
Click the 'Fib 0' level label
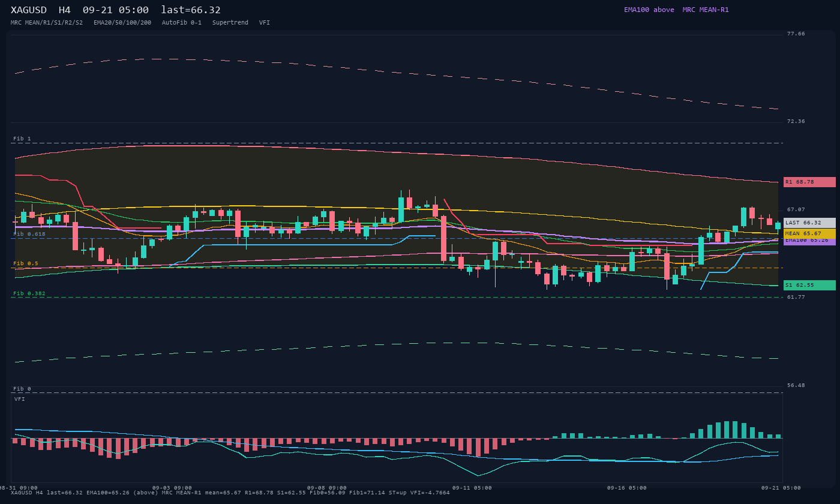pyautogui.click(x=22, y=389)
